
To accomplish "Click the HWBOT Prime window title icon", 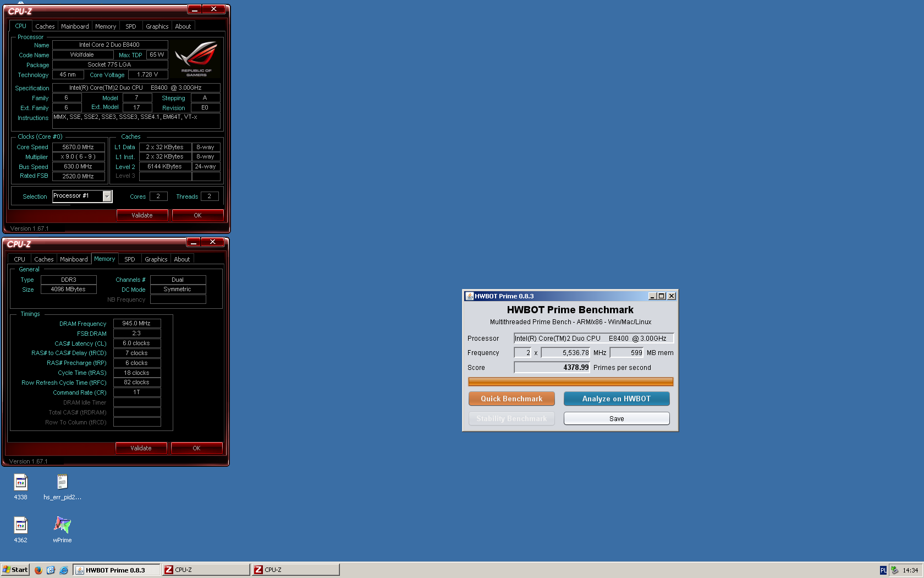I will 469,296.
